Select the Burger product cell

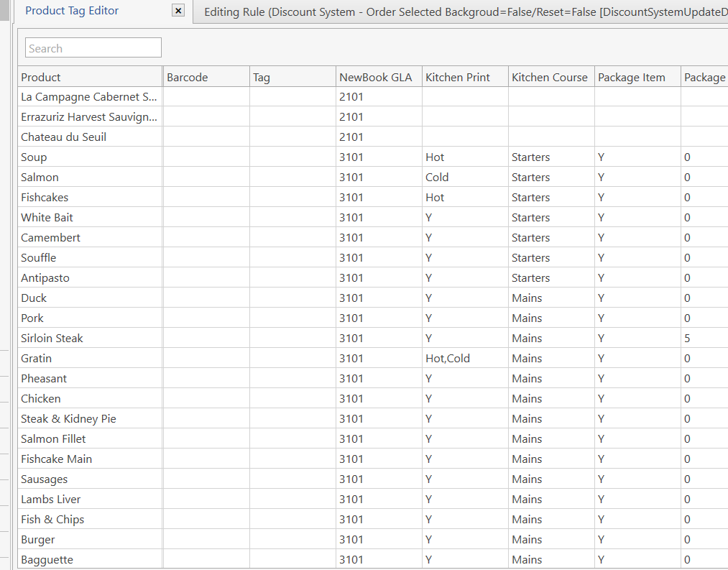coord(91,539)
